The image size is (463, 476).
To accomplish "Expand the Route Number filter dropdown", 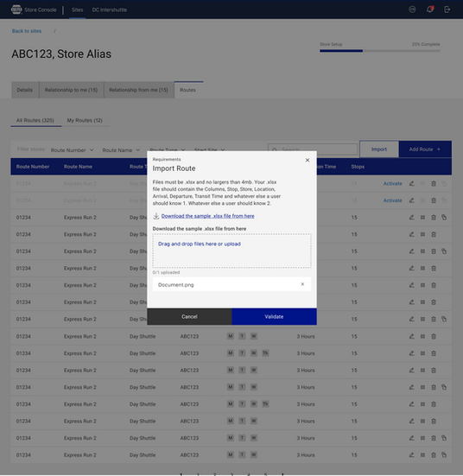I will [x=72, y=150].
